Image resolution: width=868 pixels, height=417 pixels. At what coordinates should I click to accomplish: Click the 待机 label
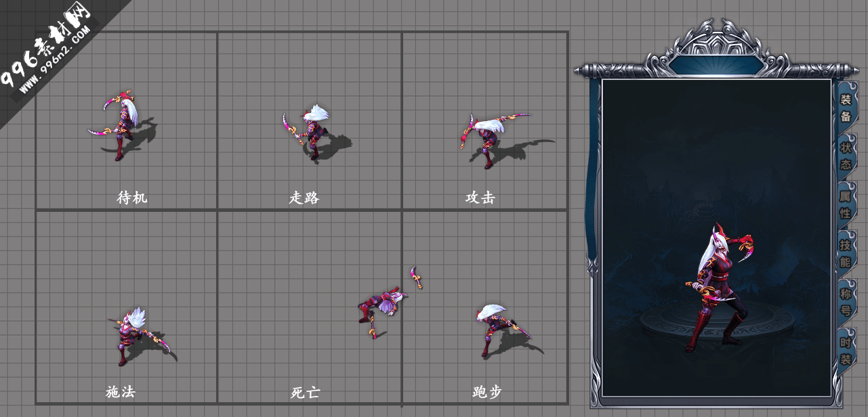(x=132, y=197)
